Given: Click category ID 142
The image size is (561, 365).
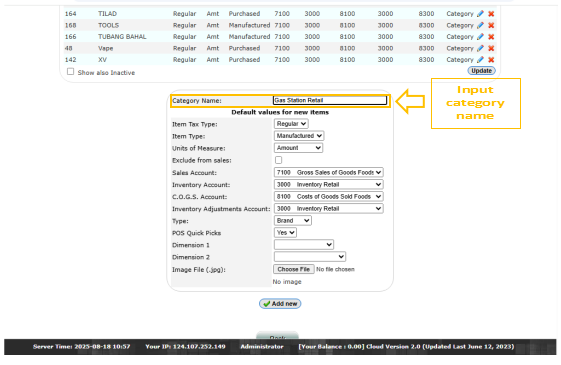Looking at the screenshot, I should [x=70, y=60].
